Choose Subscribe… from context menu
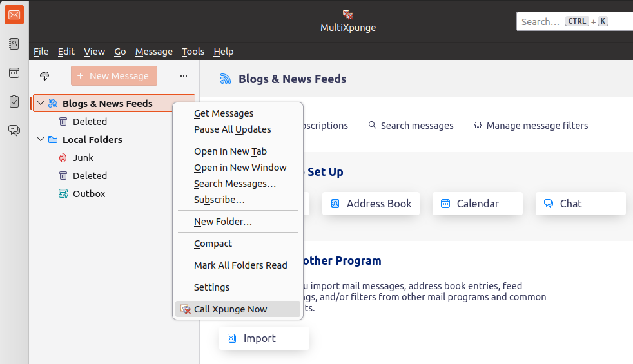Image resolution: width=633 pixels, height=364 pixels. click(238, 200)
